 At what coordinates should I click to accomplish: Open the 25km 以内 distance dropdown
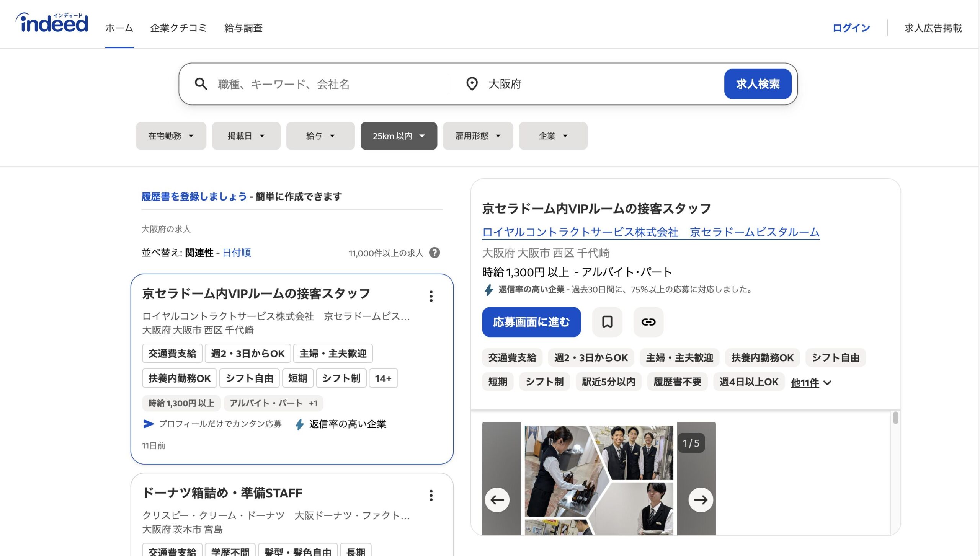point(399,136)
